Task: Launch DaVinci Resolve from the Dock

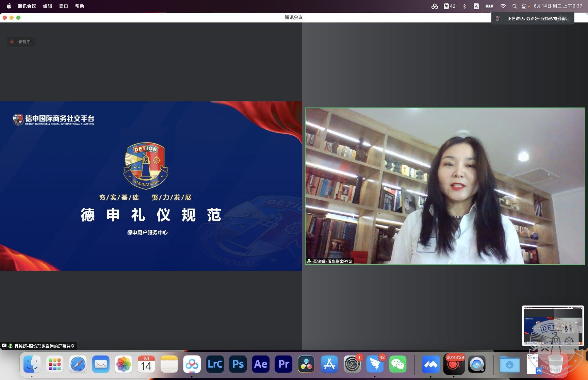Action: (306, 364)
